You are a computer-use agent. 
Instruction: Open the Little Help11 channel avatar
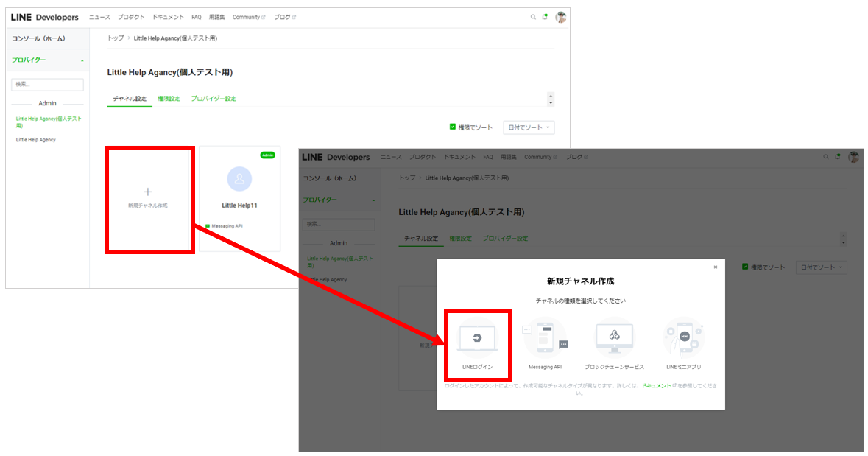click(239, 179)
